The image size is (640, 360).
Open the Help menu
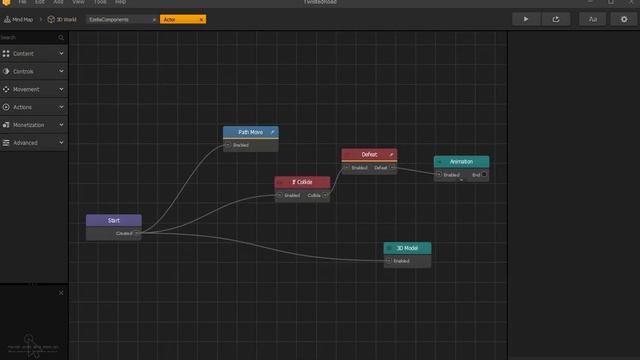point(120,2)
